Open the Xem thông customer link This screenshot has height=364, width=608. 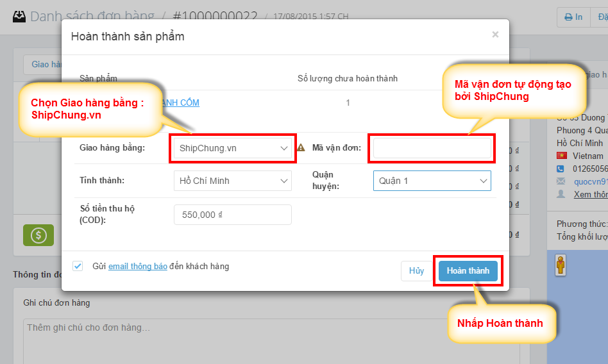(x=591, y=194)
